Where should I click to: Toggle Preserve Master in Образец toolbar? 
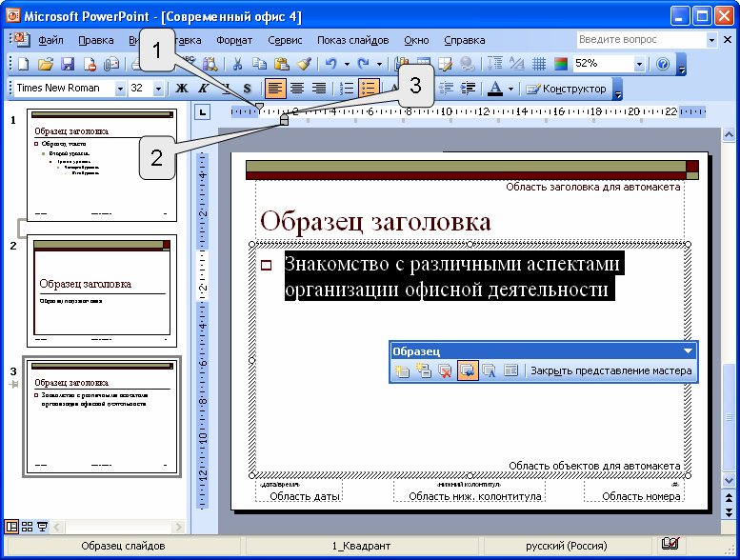468,370
